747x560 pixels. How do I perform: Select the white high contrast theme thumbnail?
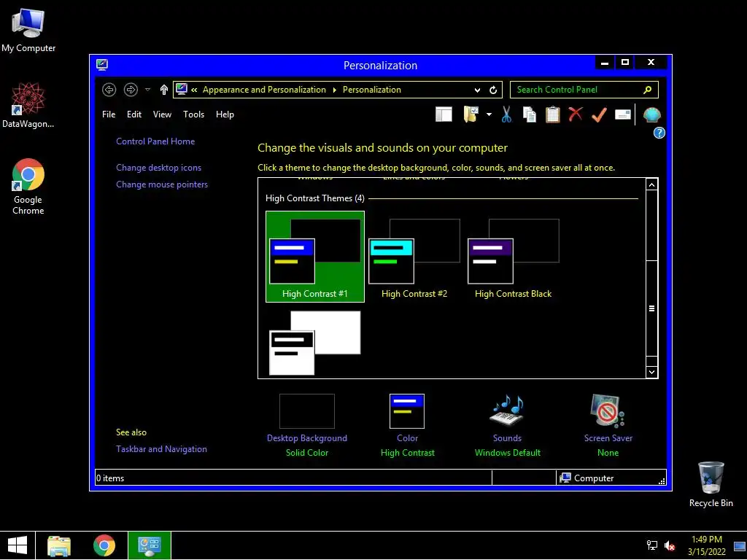[x=315, y=343]
